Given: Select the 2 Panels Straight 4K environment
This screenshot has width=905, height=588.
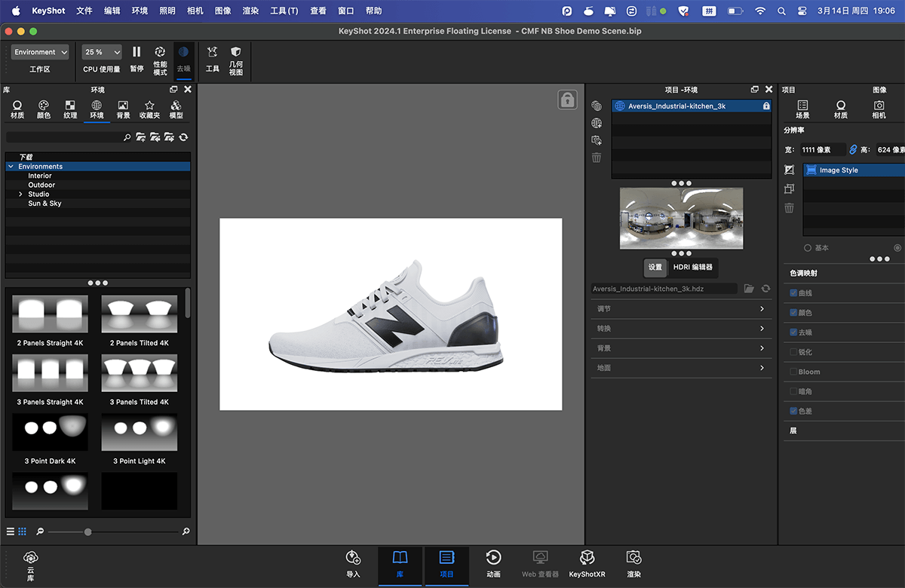Looking at the screenshot, I should tap(50, 321).
